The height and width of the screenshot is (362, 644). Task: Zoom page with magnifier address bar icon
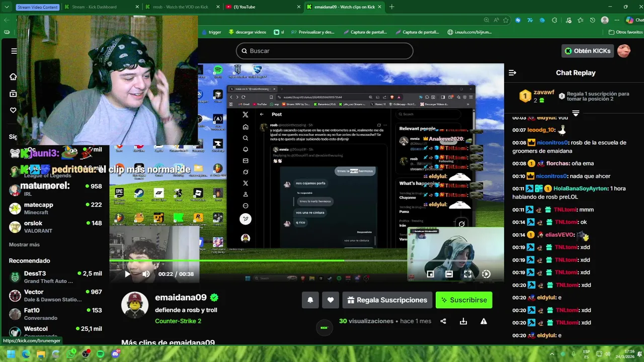487,20
